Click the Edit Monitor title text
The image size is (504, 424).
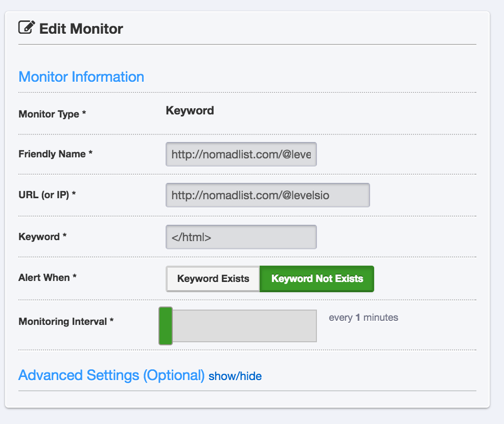81,29
